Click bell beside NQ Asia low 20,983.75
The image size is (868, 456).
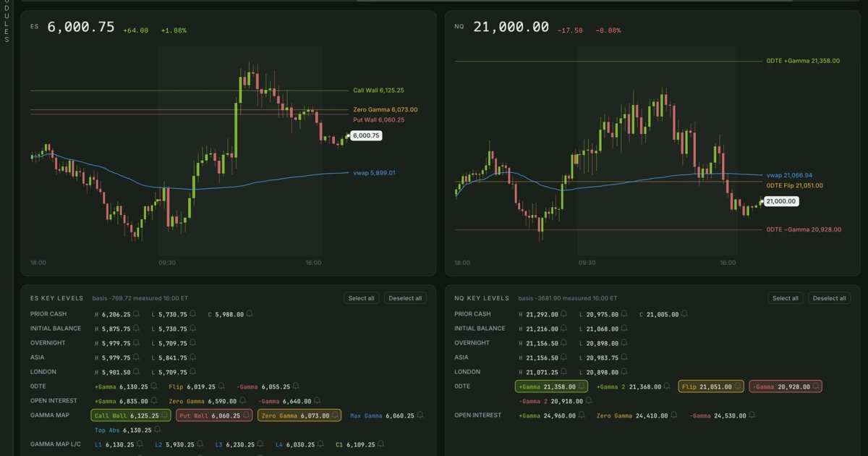(624, 358)
